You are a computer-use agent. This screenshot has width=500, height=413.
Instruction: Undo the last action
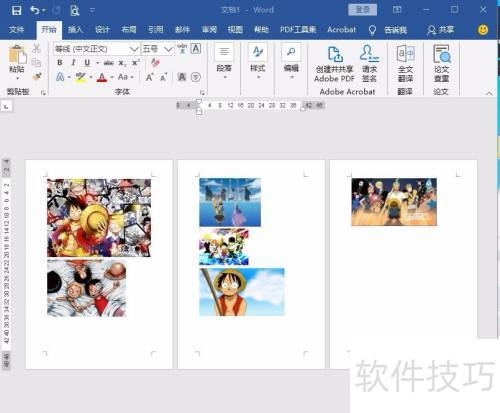(x=35, y=10)
